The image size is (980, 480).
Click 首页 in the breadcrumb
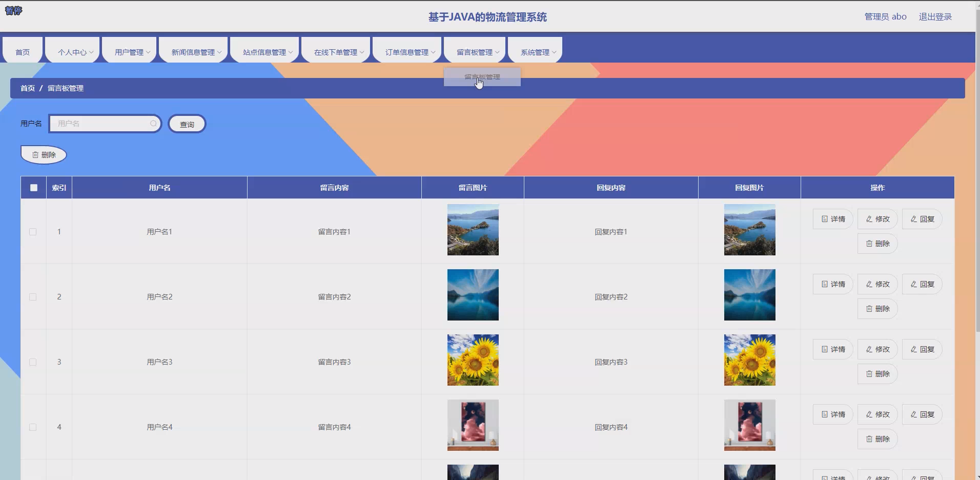(x=28, y=88)
